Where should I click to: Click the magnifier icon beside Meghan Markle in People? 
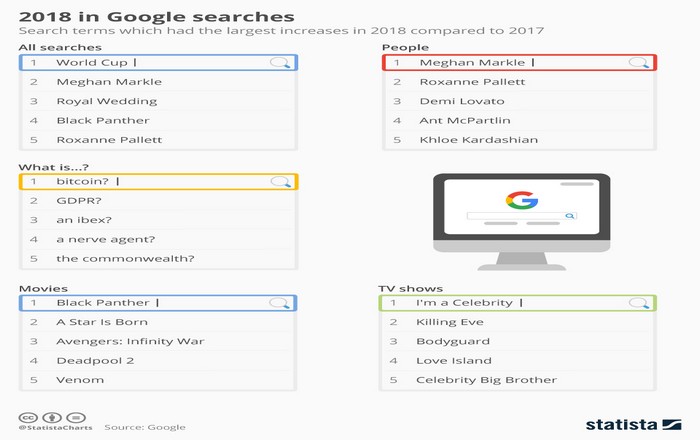click(x=639, y=63)
